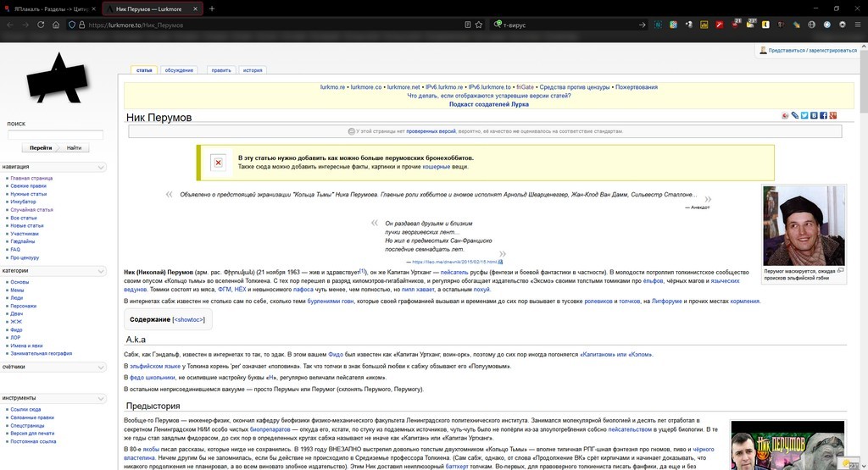Open the Занимательная география link

(x=41, y=353)
